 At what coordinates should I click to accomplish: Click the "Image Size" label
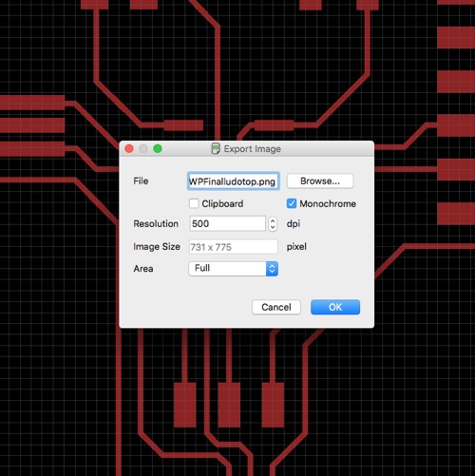pos(157,246)
